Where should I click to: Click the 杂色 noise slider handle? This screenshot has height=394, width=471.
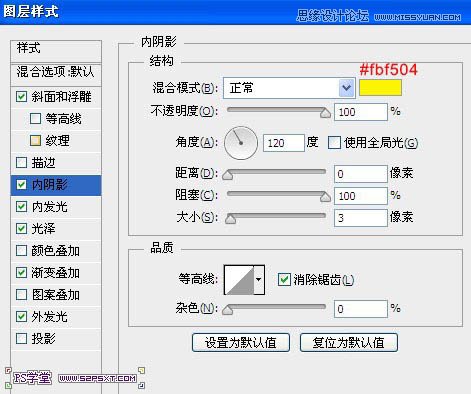[228, 310]
